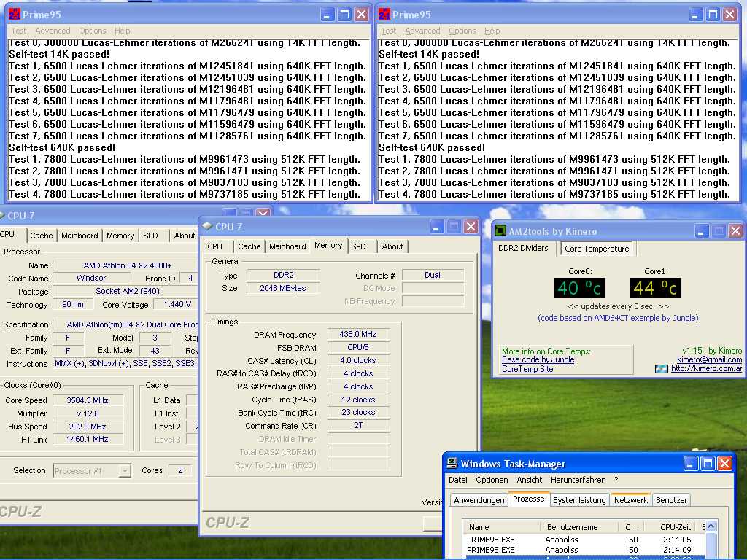
Task: Maximize the Windows Task-Manager window
Action: (x=708, y=463)
